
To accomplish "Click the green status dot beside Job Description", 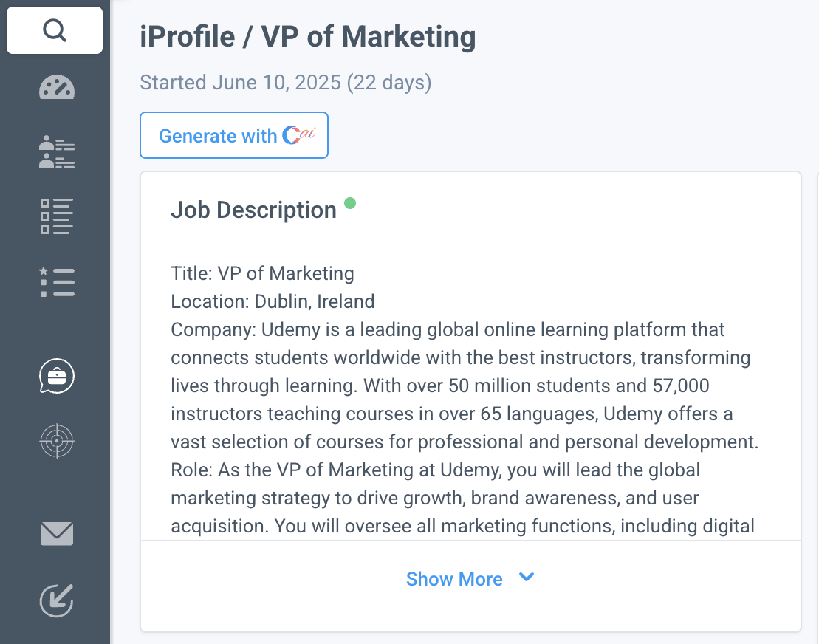I will 350,203.
